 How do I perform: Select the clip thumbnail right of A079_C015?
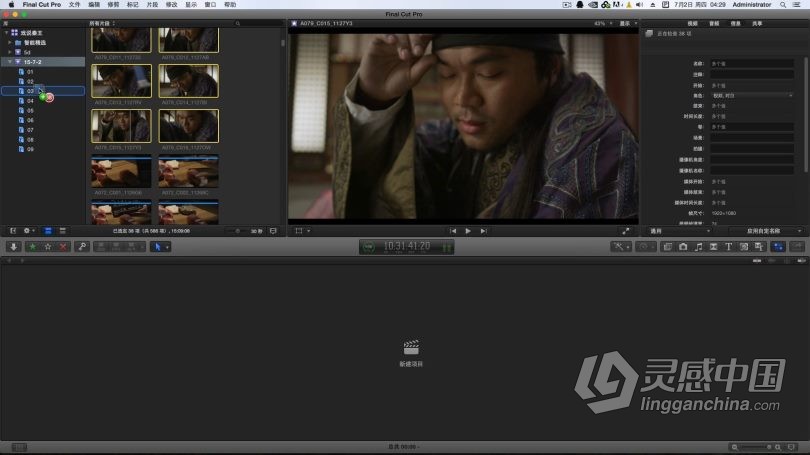tap(189, 126)
